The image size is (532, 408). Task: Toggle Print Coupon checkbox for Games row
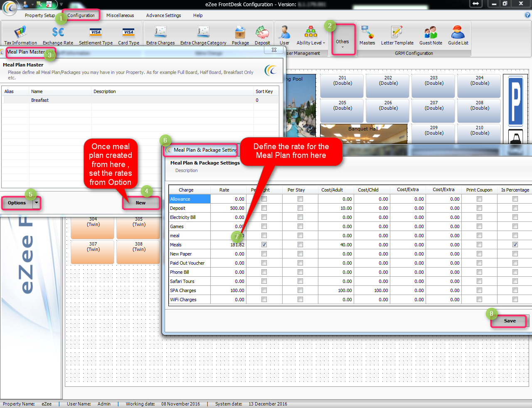(479, 226)
